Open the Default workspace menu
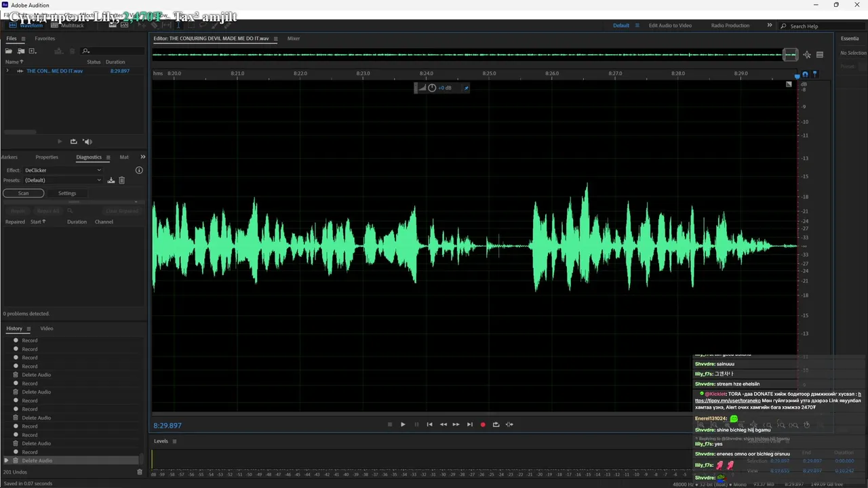 click(637, 26)
